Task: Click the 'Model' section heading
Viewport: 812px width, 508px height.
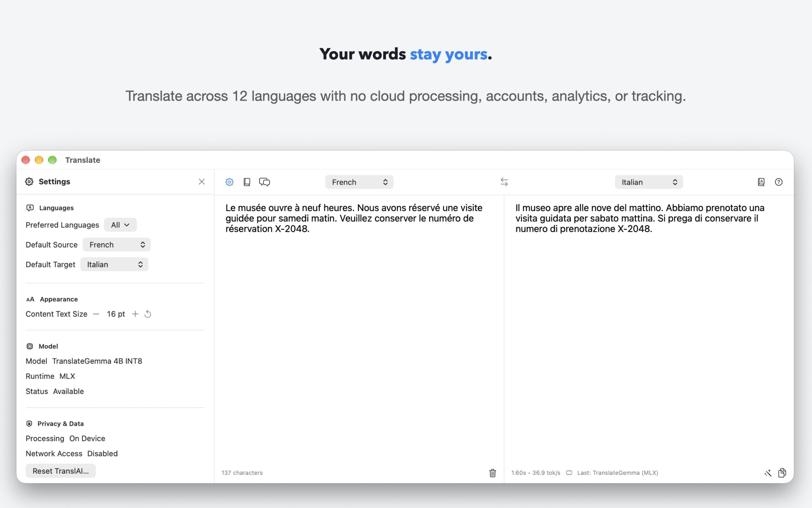Action: point(48,346)
